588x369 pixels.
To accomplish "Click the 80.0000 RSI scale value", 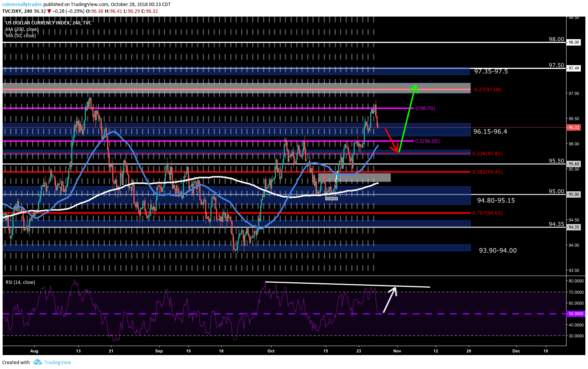I will (576, 281).
